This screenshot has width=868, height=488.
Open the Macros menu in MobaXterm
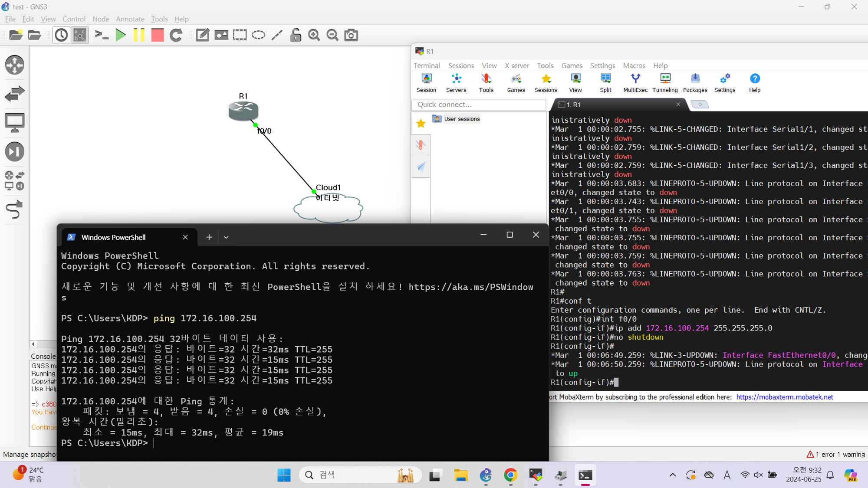point(634,66)
